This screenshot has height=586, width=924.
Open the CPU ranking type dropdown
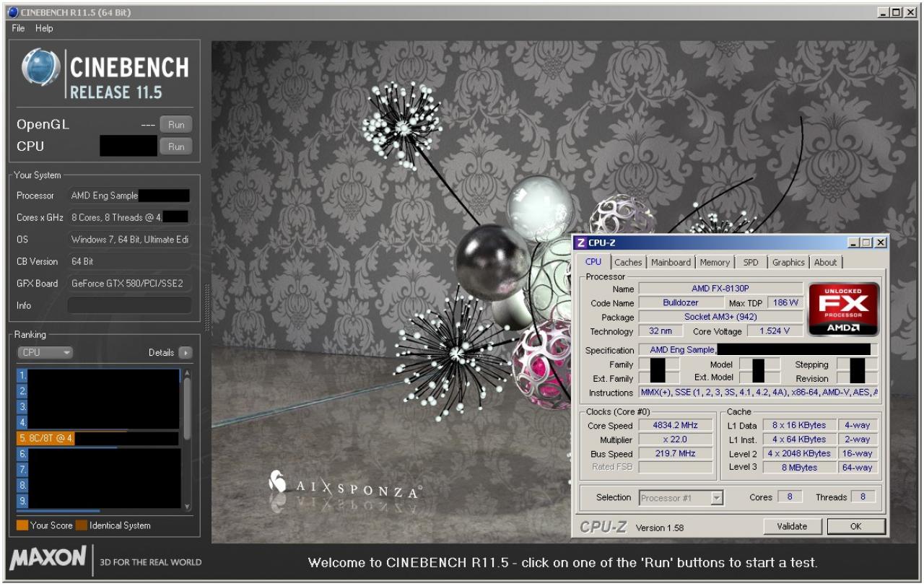pyautogui.click(x=45, y=353)
